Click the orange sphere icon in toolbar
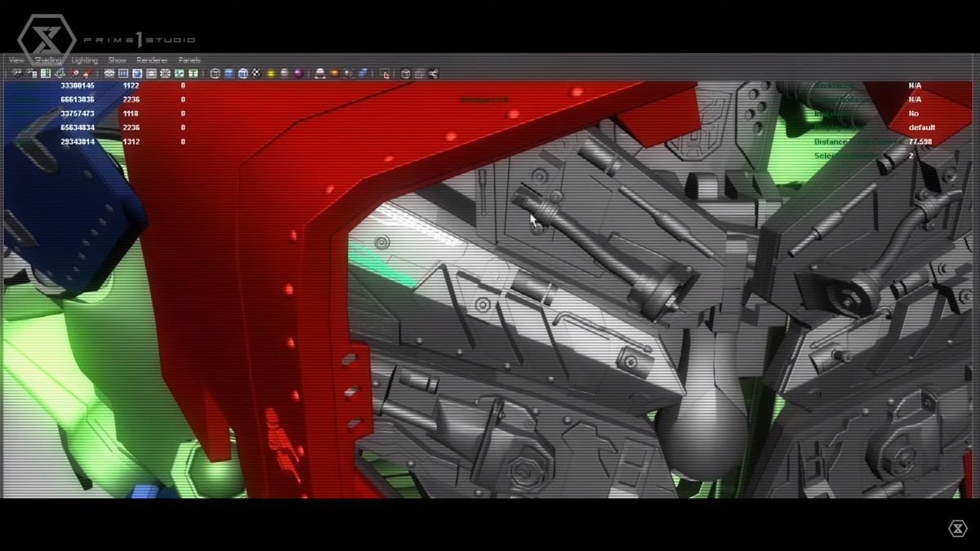Viewport: 980px width, 551px height. click(x=334, y=73)
